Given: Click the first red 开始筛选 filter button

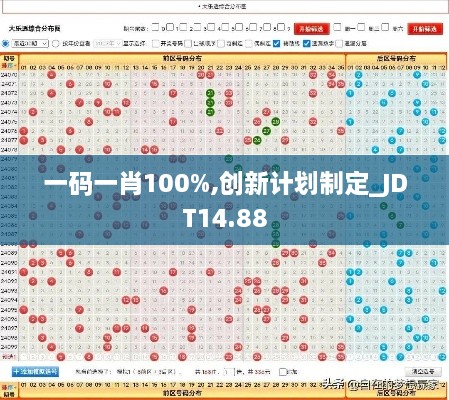Looking at the screenshot, I should tap(311, 29).
